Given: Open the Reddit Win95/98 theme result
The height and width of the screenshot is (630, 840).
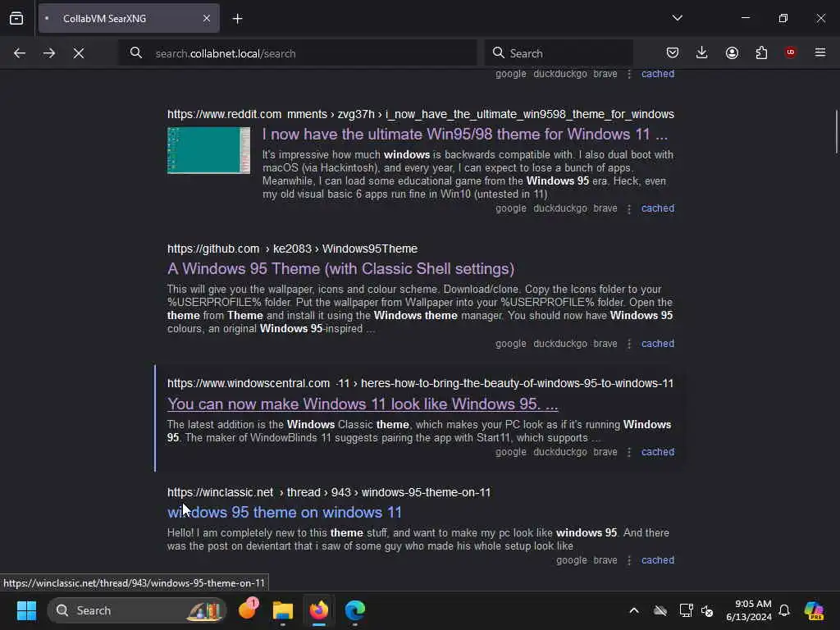Looking at the screenshot, I should pos(465,134).
